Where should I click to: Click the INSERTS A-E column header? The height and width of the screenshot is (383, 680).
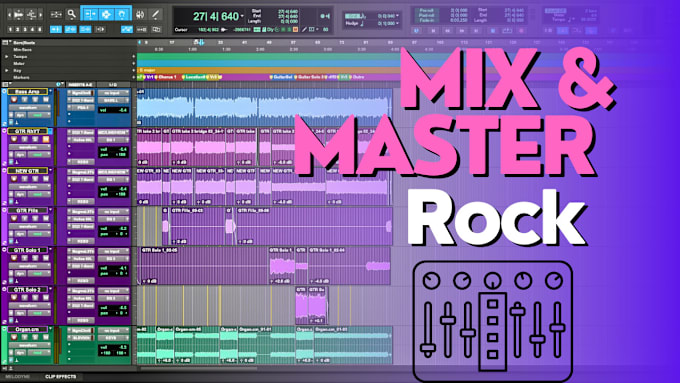[80, 85]
